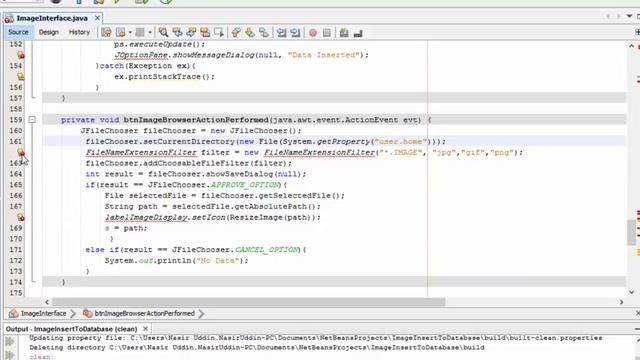Click the Re-run arrow icon in Output panel
640x360 pixels.
pos(10,341)
